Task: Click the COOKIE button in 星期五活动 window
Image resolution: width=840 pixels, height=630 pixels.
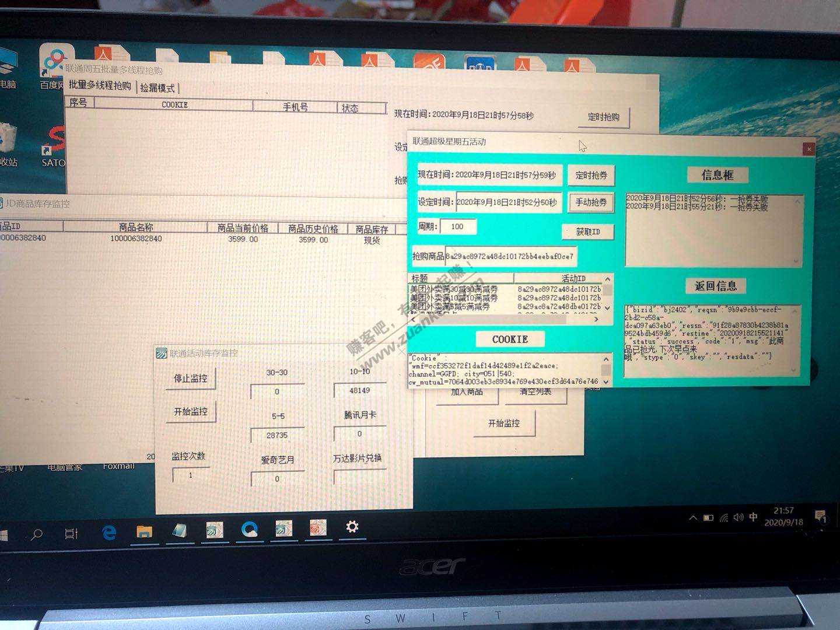Action: pos(510,339)
